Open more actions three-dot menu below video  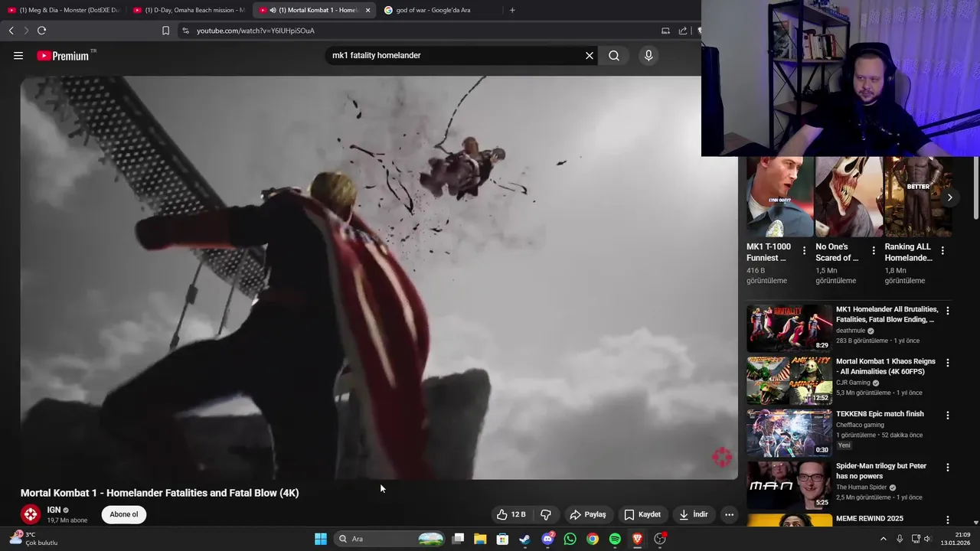(x=729, y=514)
